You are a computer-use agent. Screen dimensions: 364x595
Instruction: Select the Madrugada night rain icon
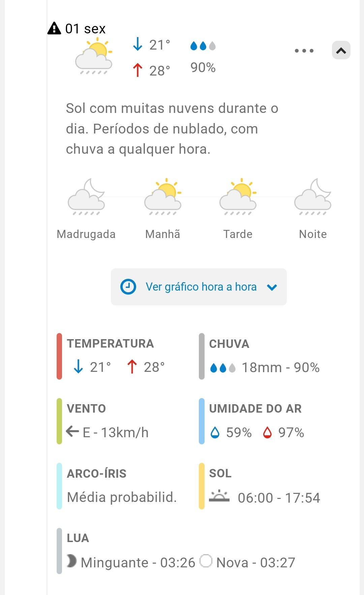coord(86,197)
